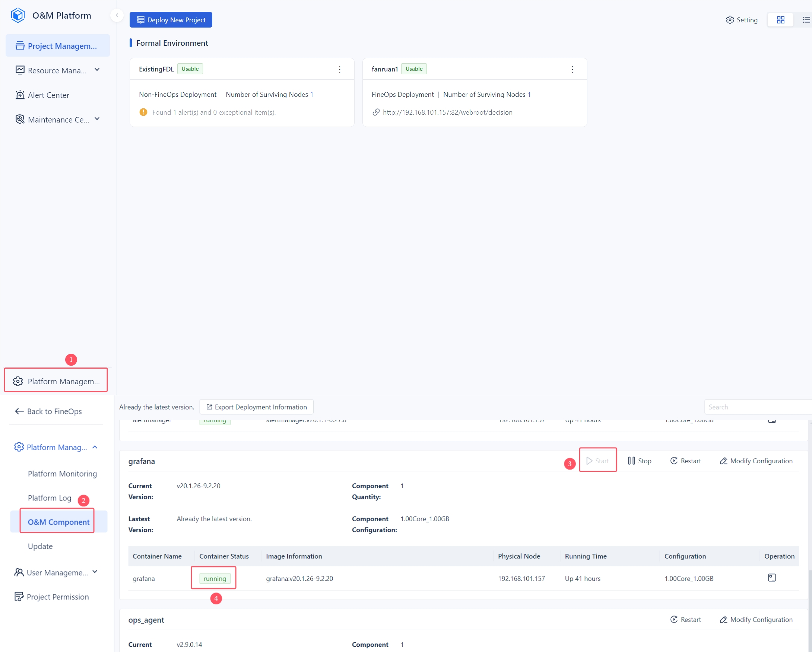The width and height of the screenshot is (812, 652).
Task: Collapse the Platform Management submenu
Action: (x=57, y=447)
